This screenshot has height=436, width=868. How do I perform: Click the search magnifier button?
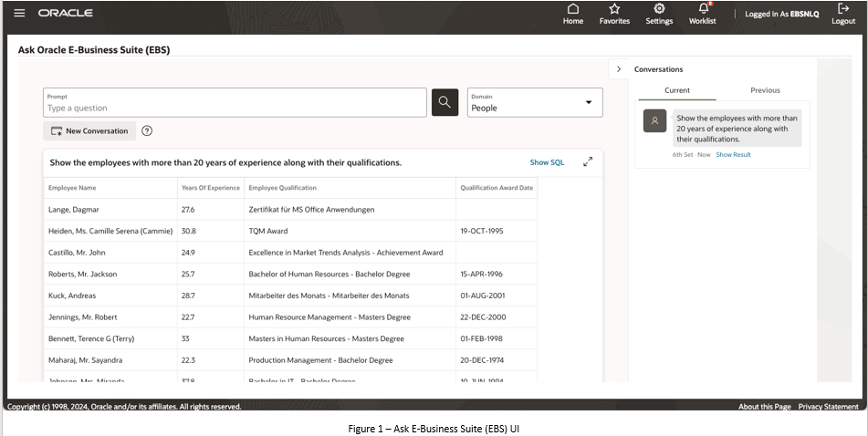pos(444,102)
